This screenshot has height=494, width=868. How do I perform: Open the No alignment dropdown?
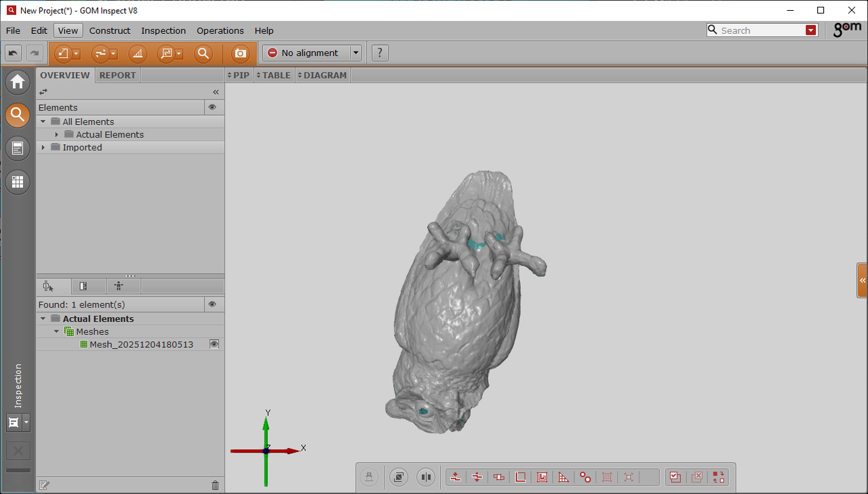click(x=355, y=53)
